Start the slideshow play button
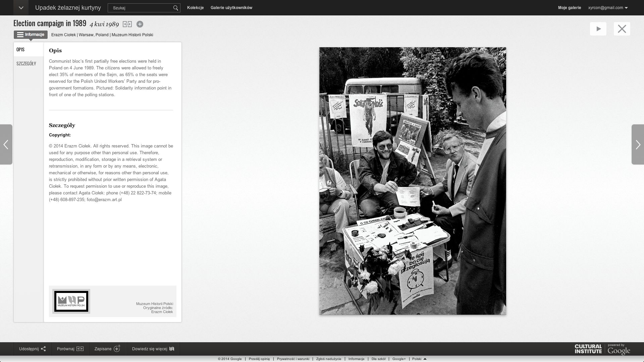This screenshot has height=362, width=644. pyautogui.click(x=598, y=29)
